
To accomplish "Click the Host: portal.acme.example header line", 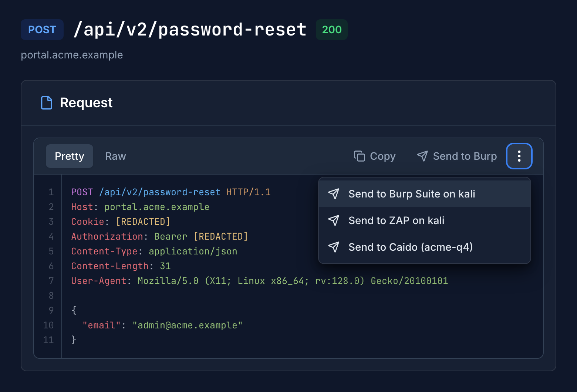I will (x=140, y=207).
